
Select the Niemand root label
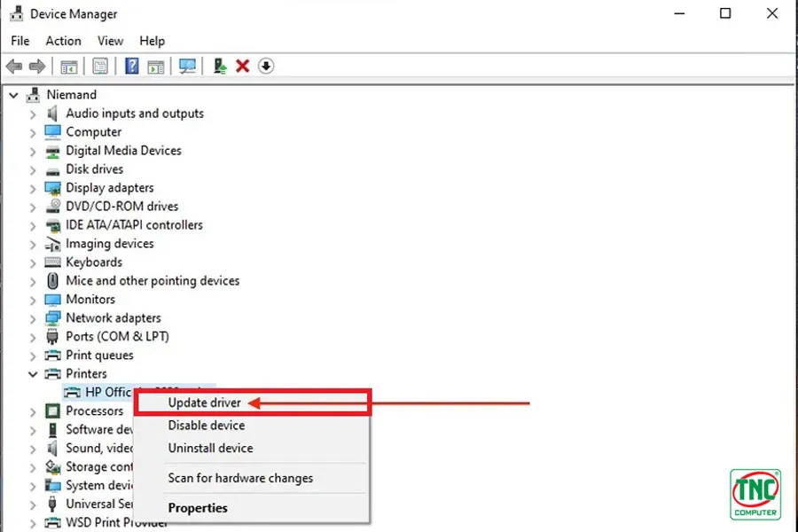tap(71, 95)
